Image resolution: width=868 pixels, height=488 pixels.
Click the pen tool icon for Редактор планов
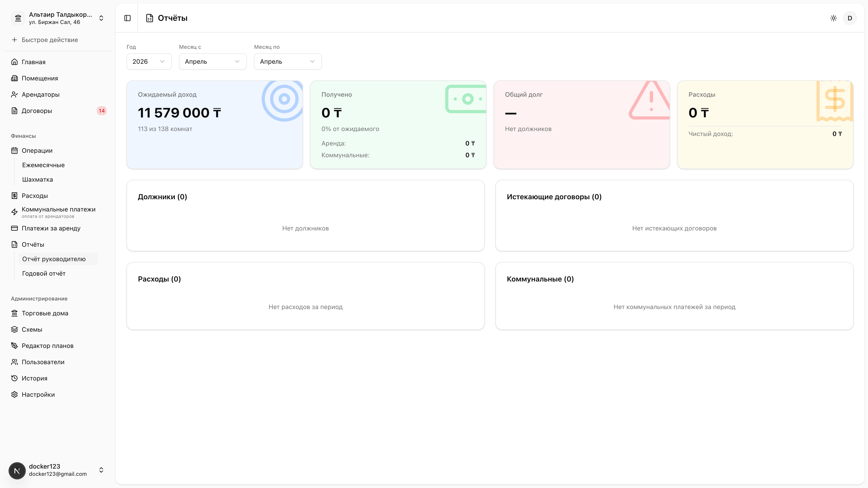pos(14,346)
